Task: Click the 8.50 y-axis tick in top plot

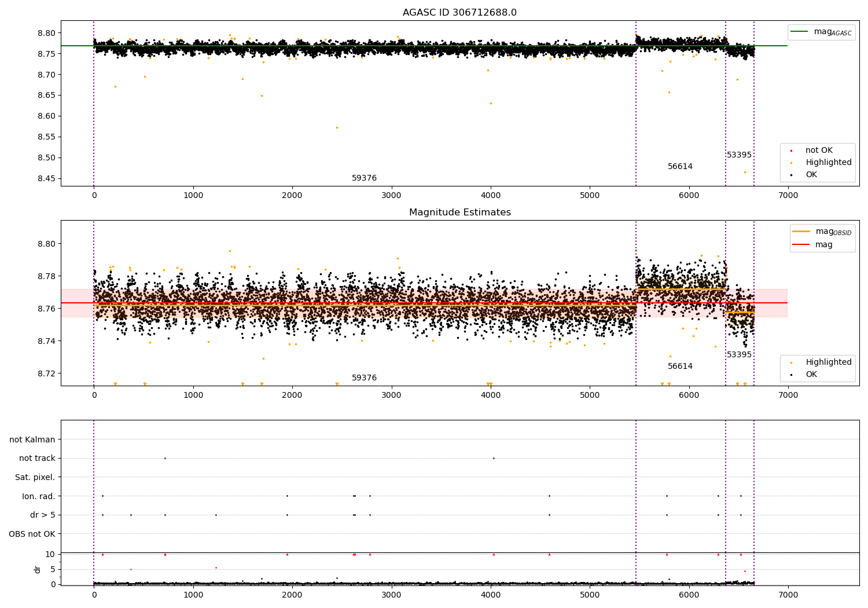Action: [x=46, y=158]
